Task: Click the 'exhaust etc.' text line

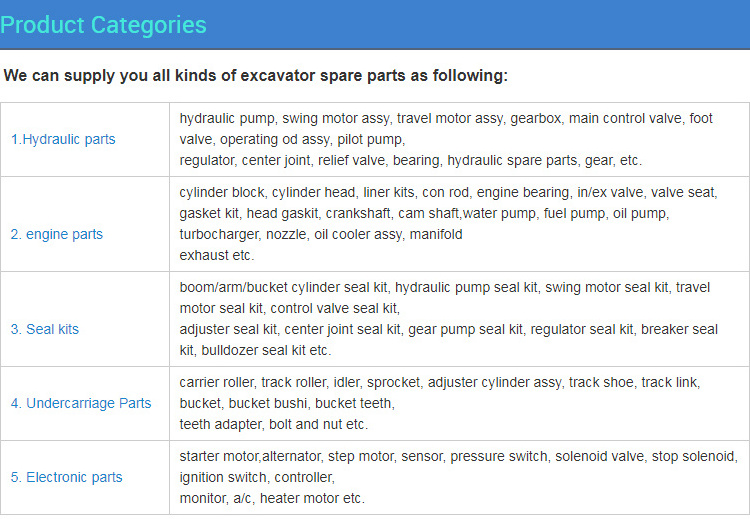Action: [216, 255]
